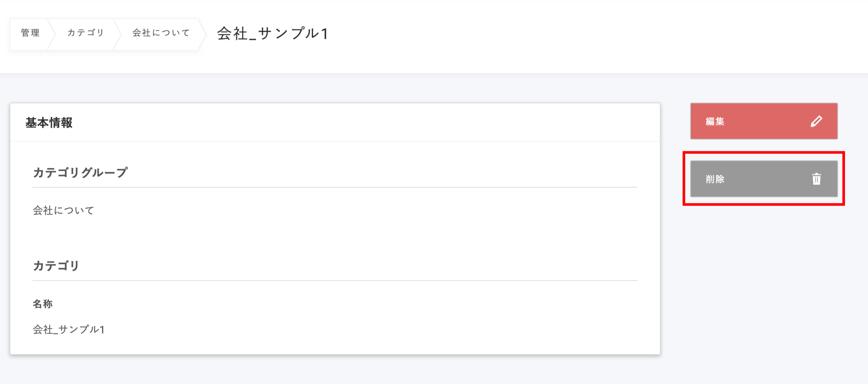Navigate to 会社について via the breadcrumb

pos(160,32)
